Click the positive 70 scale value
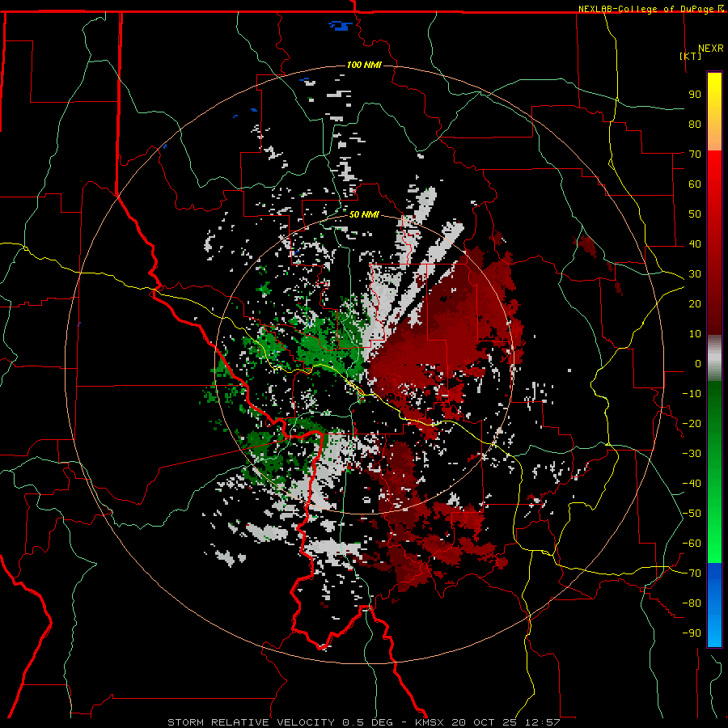Image resolution: width=728 pixels, height=728 pixels. pyautogui.click(x=695, y=154)
